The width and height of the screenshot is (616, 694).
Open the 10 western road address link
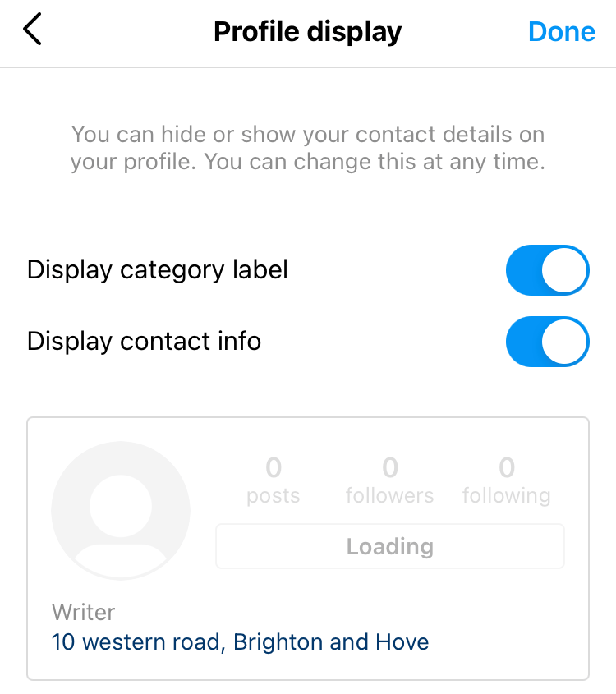(x=240, y=641)
